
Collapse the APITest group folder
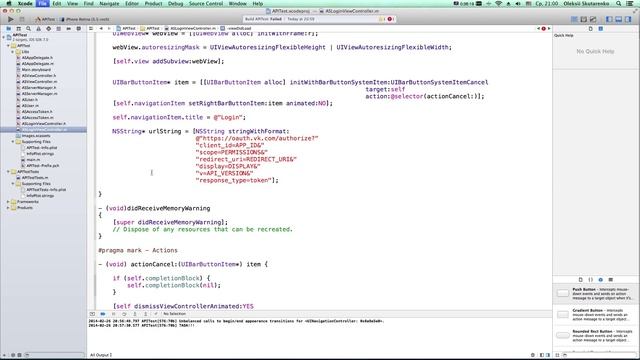pyautogui.click(x=8, y=46)
